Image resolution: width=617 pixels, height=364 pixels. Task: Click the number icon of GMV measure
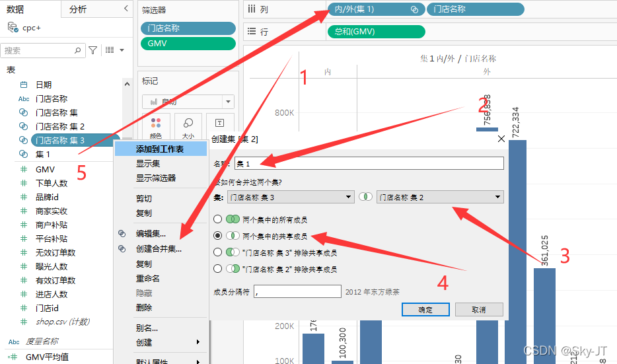pyautogui.click(x=24, y=169)
